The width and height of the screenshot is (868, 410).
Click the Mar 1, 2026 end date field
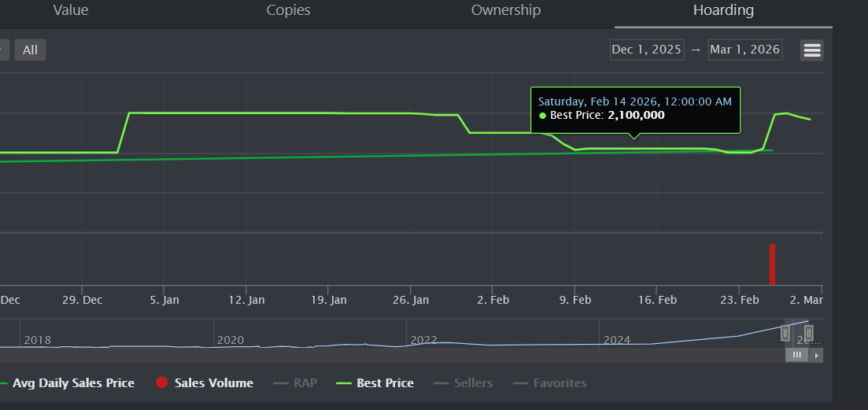click(x=744, y=50)
